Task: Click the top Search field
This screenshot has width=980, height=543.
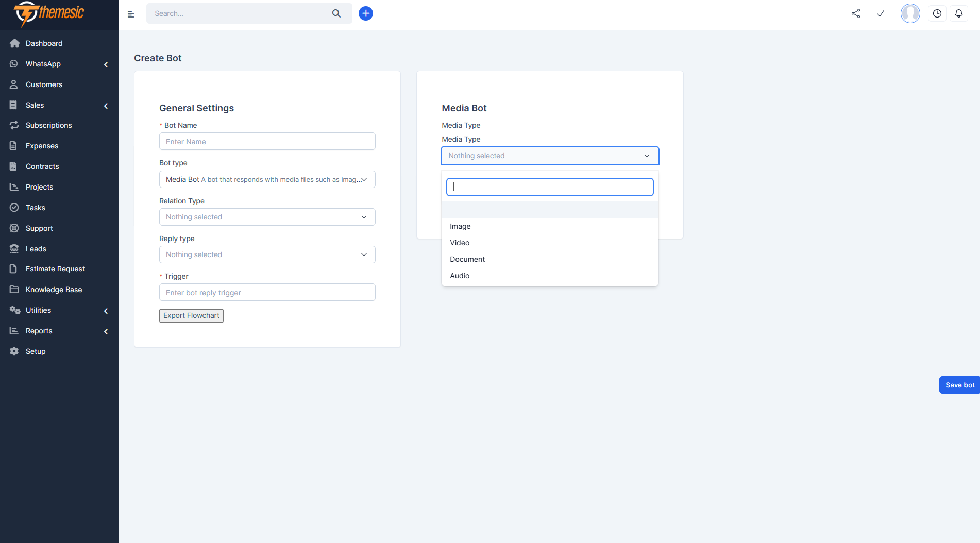Action: [x=240, y=13]
